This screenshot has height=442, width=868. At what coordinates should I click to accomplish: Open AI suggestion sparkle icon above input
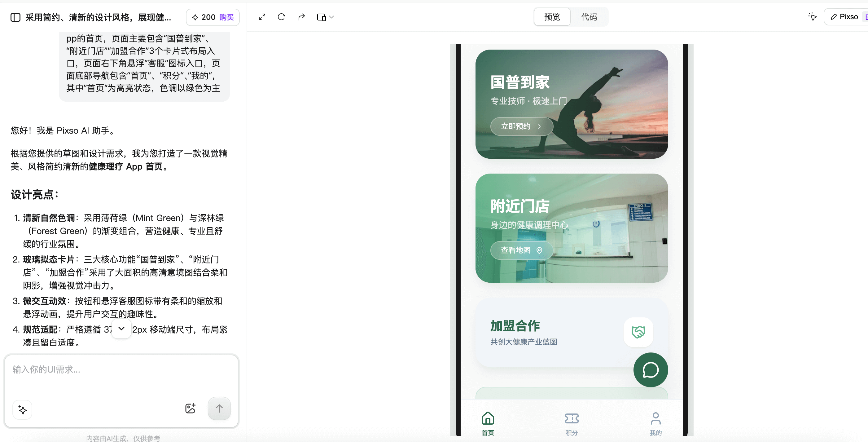click(x=22, y=410)
